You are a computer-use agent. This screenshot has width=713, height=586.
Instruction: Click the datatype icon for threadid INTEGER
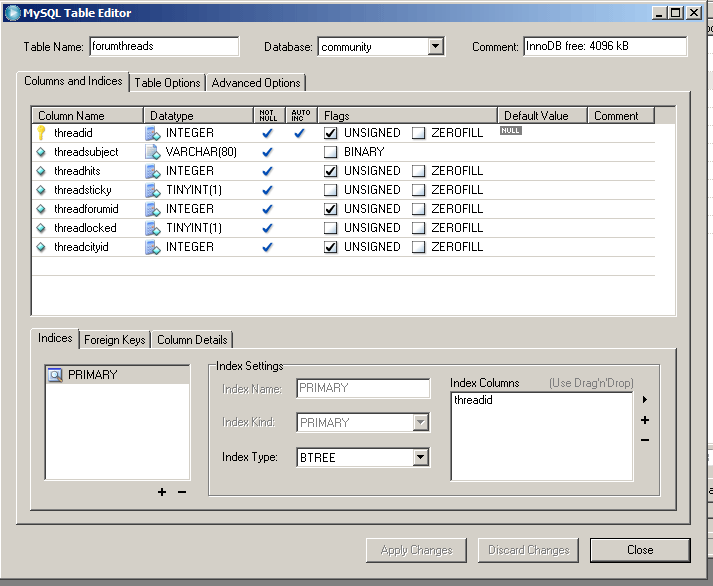point(153,133)
